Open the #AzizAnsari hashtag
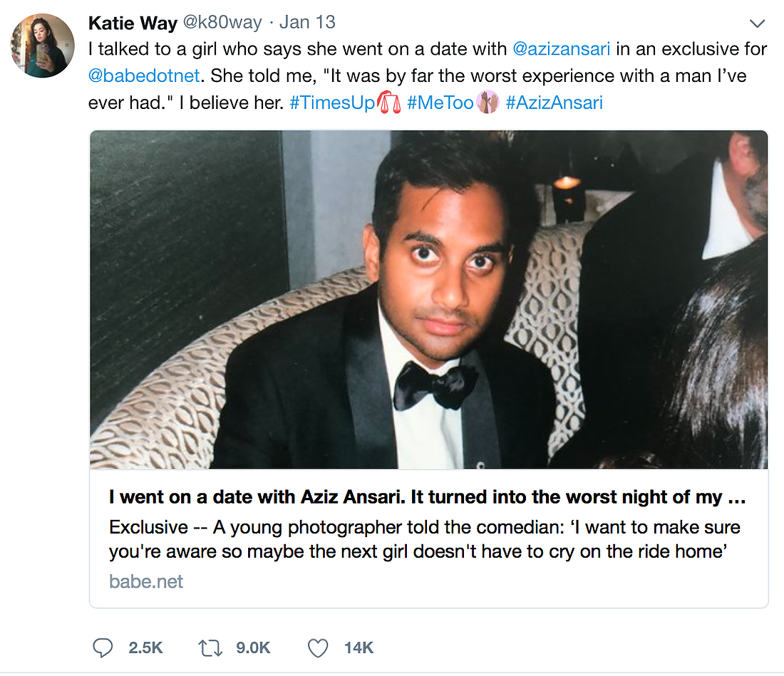 coord(554,103)
